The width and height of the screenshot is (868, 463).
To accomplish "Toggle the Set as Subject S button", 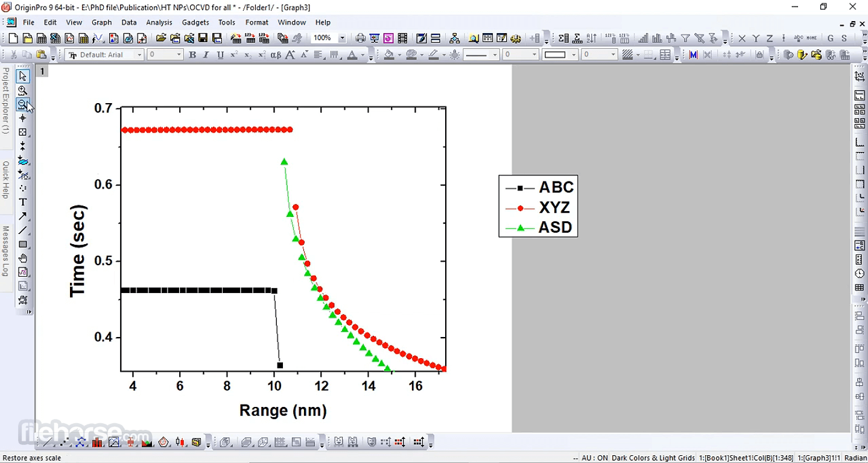I will coord(844,39).
